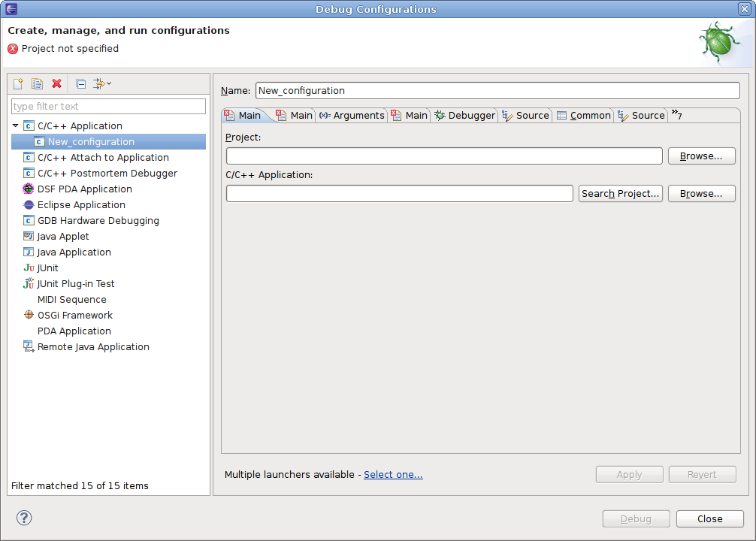The height and width of the screenshot is (541, 756).
Task: Select the DSF PDA Application entry
Action: tap(84, 189)
